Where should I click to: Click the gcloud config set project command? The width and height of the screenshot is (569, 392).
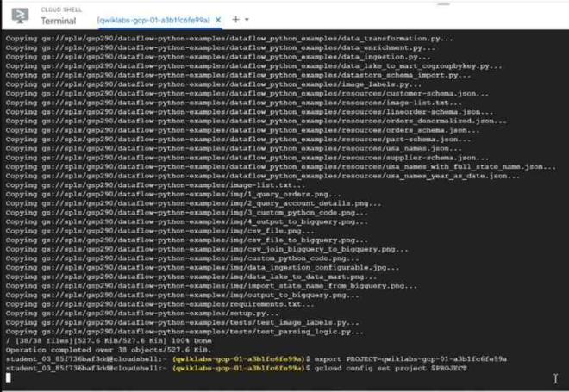click(391, 368)
